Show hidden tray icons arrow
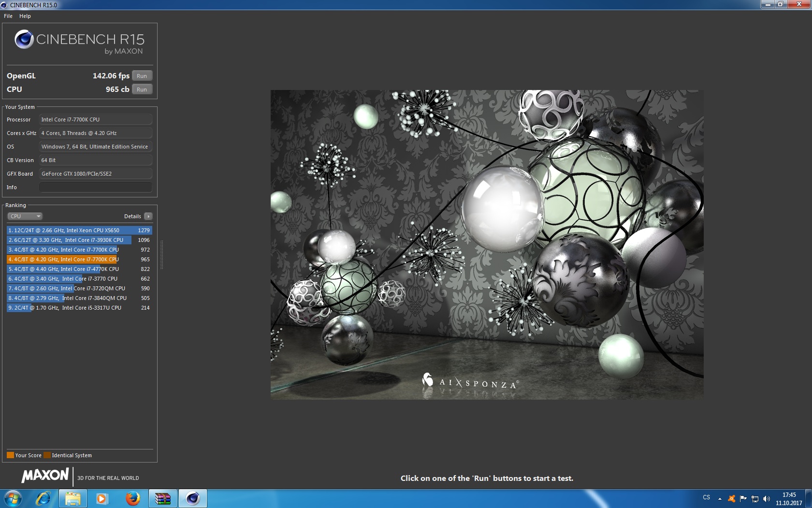Viewport: 812px width, 508px height. point(720,498)
